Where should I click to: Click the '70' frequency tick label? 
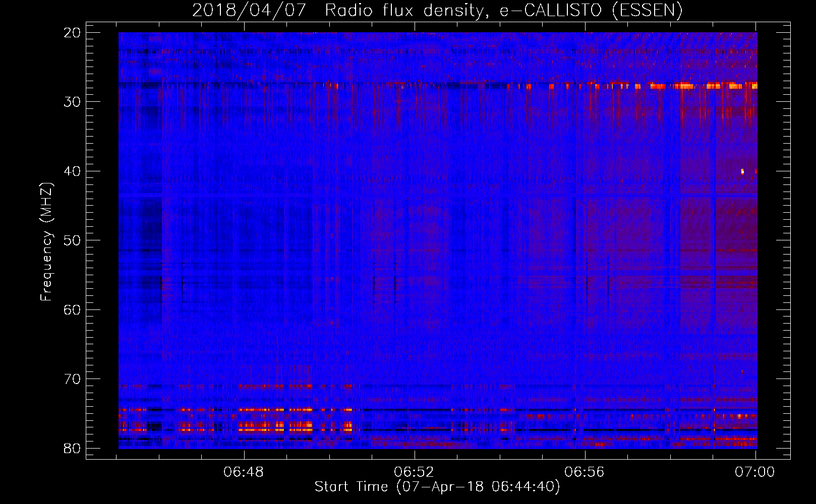pos(73,379)
